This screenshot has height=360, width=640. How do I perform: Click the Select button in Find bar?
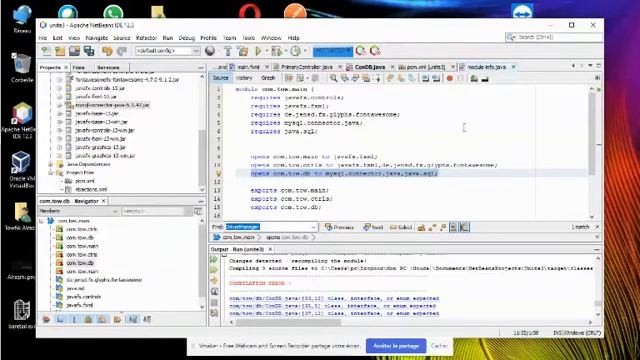coord(401,227)
